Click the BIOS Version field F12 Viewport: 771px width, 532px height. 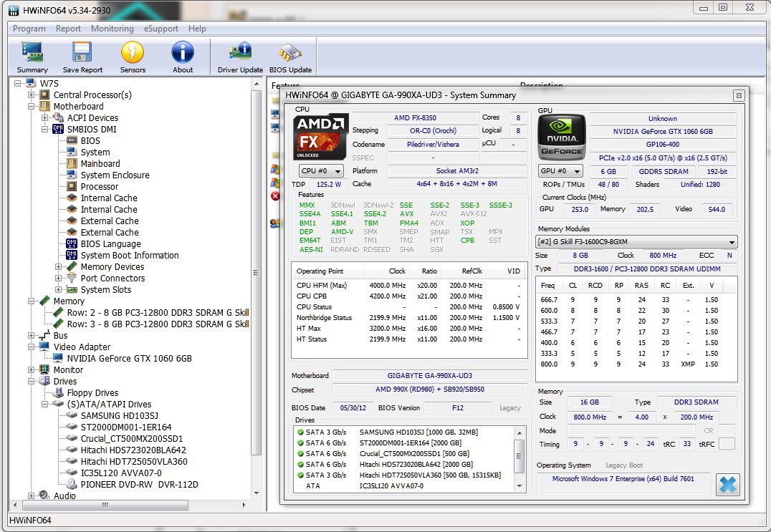458,407
